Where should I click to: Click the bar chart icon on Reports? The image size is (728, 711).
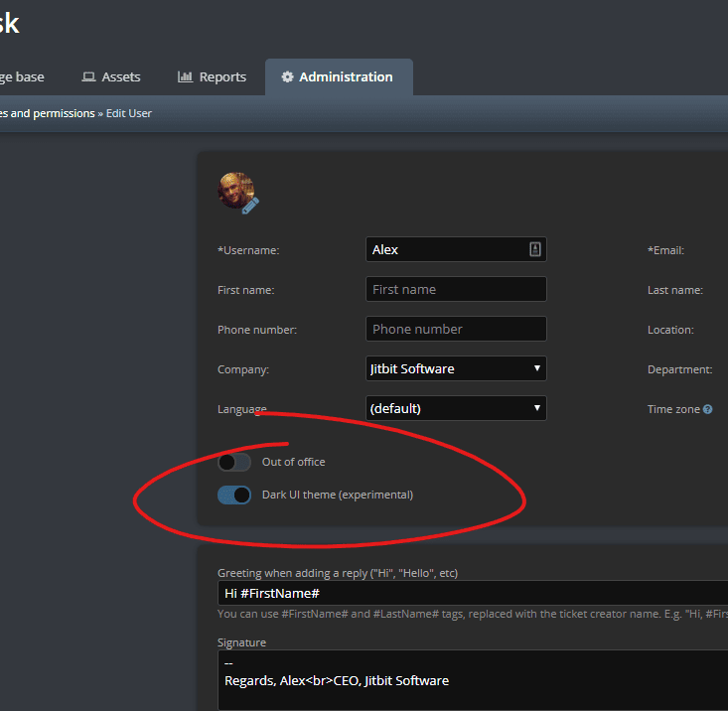point(185,77)
